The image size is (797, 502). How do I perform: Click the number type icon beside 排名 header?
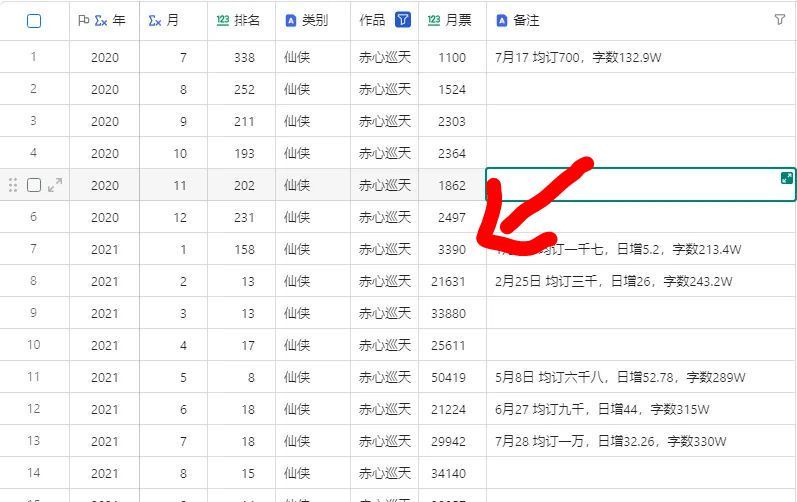[222, 20]
